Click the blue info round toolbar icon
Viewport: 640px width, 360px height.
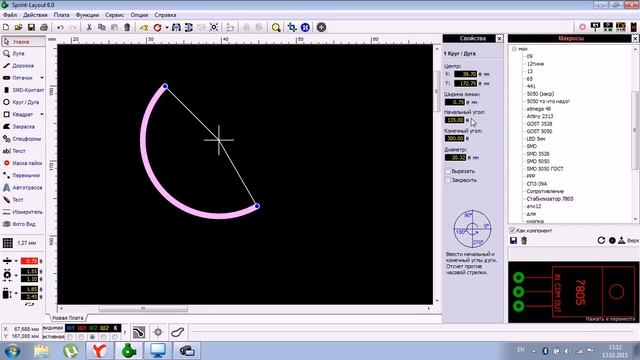305,27
